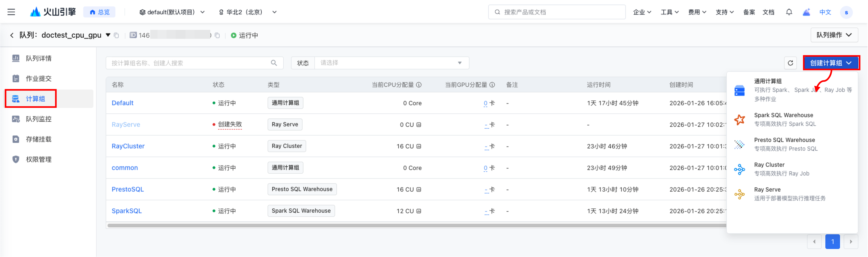Click the CU detail icon in RayCluster row

(x=419, y=146)
